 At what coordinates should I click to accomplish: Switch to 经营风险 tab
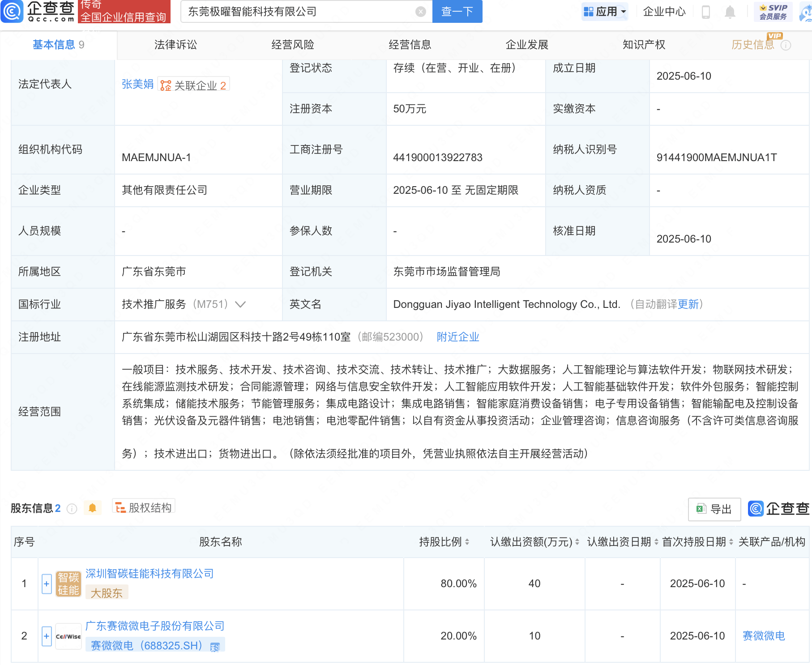pos(293,45)
